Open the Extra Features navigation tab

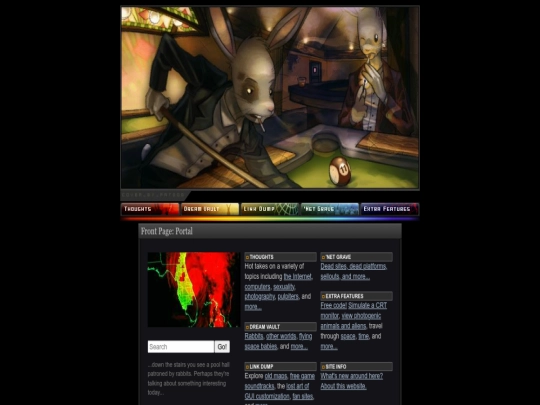pyautogui.click(x=390, y=209)
